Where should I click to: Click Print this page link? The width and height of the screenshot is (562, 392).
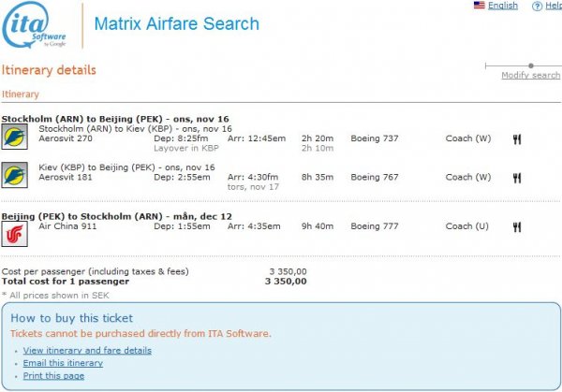53,376
